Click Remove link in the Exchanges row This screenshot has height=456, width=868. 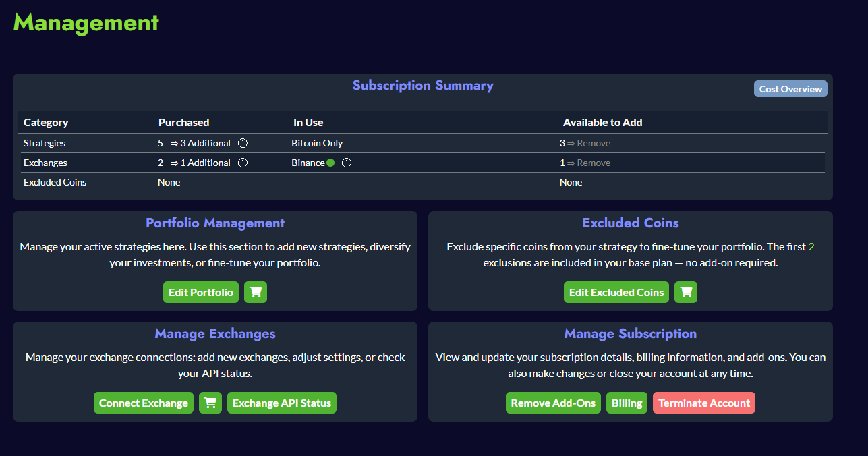[594, 163]
